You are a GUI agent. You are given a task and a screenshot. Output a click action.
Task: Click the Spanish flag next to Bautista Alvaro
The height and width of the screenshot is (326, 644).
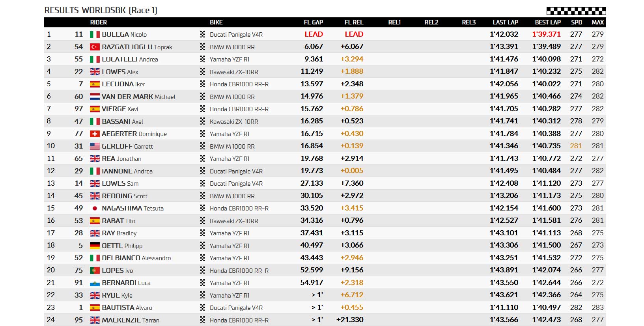pos(95,308)
